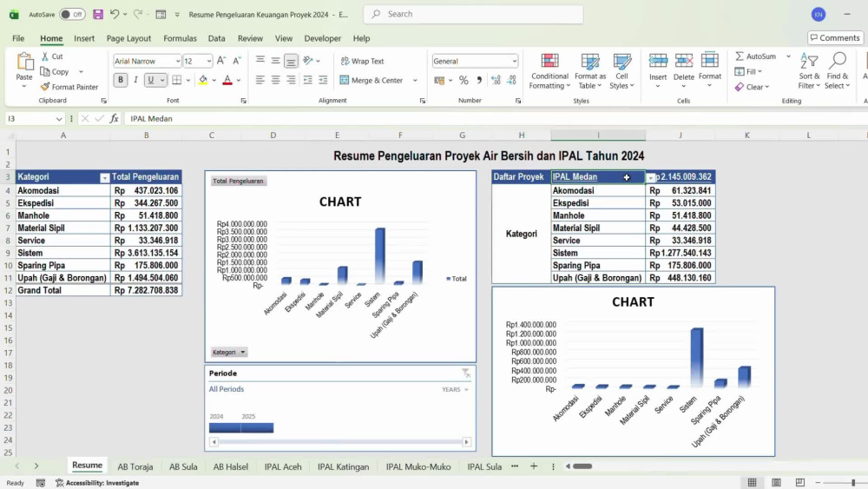Switch to Insert ribbon tab
868x489 pixels.
click(84, 38)
